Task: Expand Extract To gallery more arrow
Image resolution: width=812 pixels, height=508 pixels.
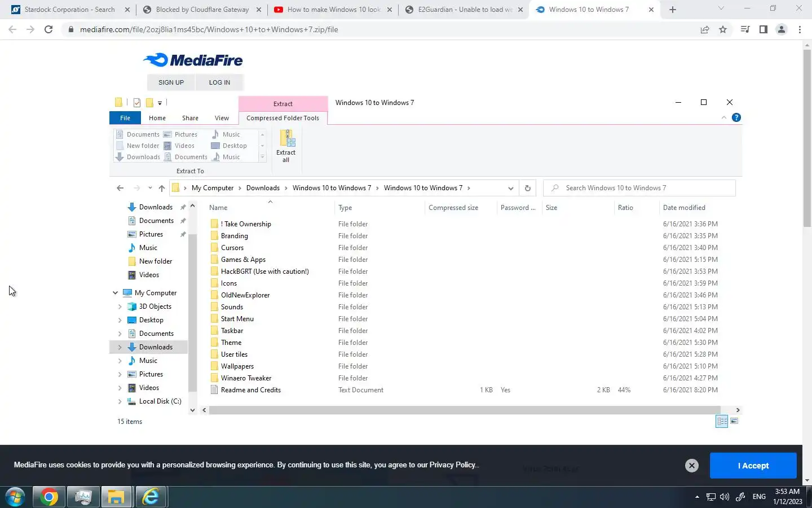Action: pos(262,157)
